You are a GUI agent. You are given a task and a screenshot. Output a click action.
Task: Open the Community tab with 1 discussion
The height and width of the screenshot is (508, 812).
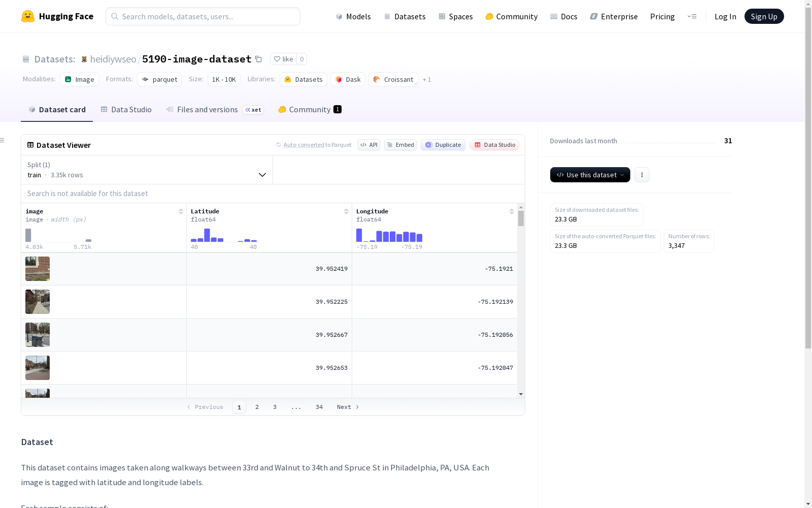click(310, 110)
